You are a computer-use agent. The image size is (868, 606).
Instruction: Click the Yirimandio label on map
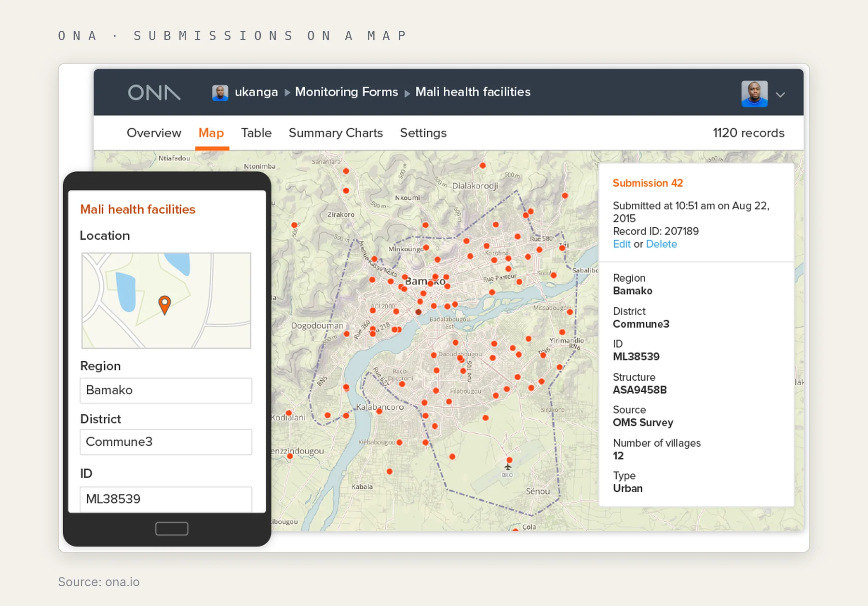click(567, 341)
